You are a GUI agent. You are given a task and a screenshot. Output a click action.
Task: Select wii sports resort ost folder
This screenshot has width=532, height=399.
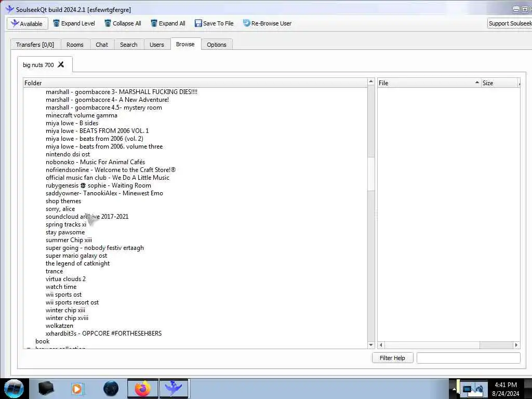tap(72, 303)
